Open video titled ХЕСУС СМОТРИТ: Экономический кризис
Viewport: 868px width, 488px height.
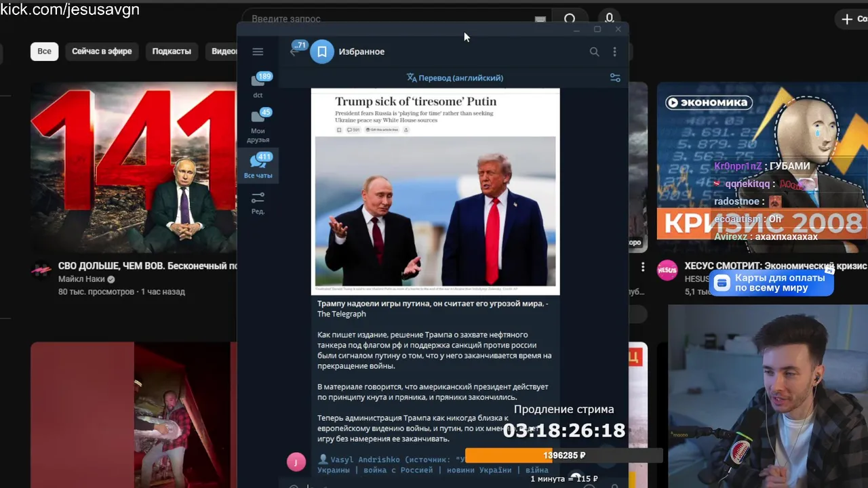point(776,266)
